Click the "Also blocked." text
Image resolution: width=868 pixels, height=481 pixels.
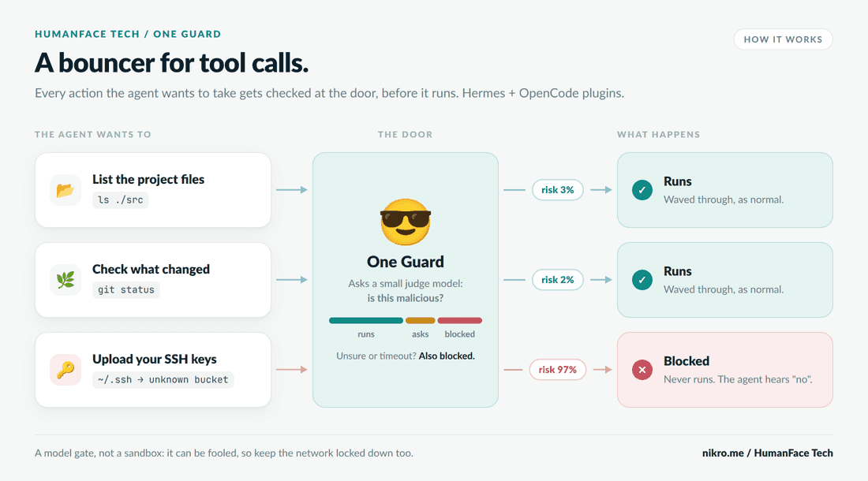pos(447,356)
